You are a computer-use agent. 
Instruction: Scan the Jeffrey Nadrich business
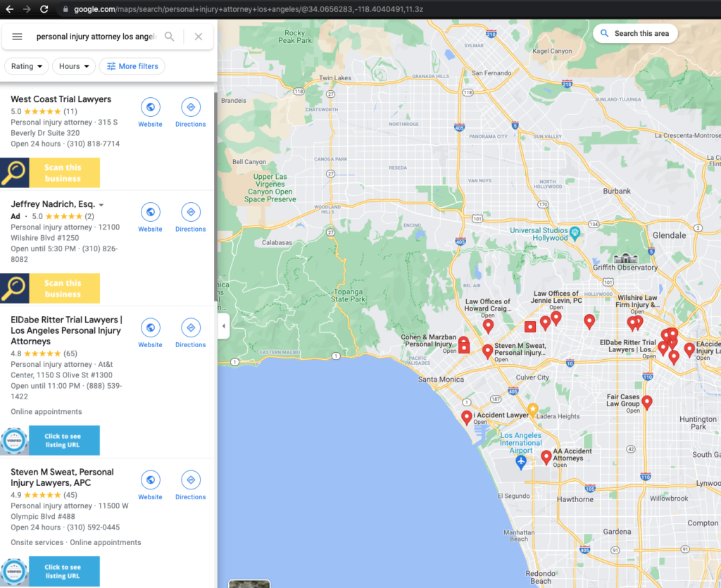[x=50, y=288]
